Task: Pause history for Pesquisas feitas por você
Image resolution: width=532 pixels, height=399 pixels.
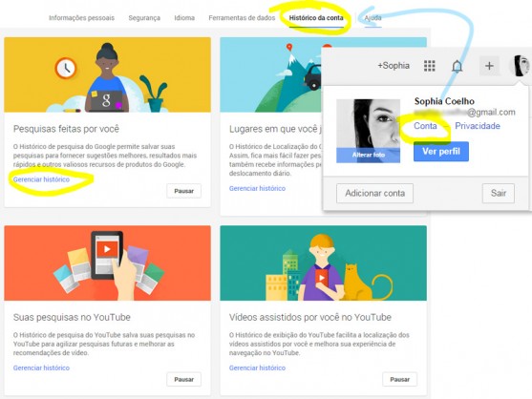Action: [x=184, y=191]
